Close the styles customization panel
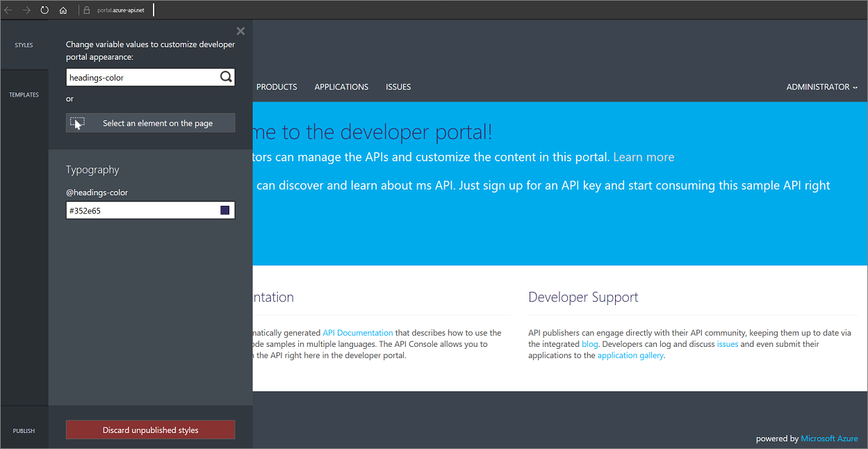 [x=240, y=31]
